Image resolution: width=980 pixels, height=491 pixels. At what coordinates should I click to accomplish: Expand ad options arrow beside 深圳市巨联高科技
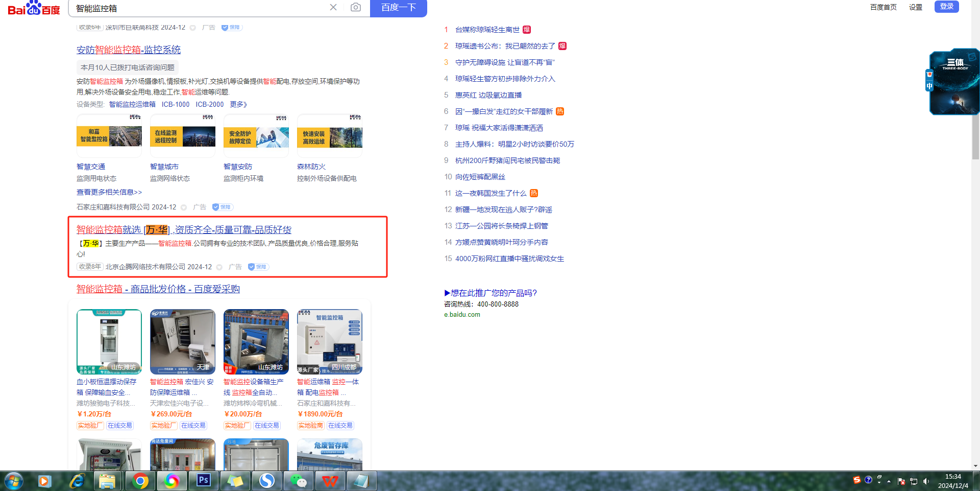(x=193, y=28)
